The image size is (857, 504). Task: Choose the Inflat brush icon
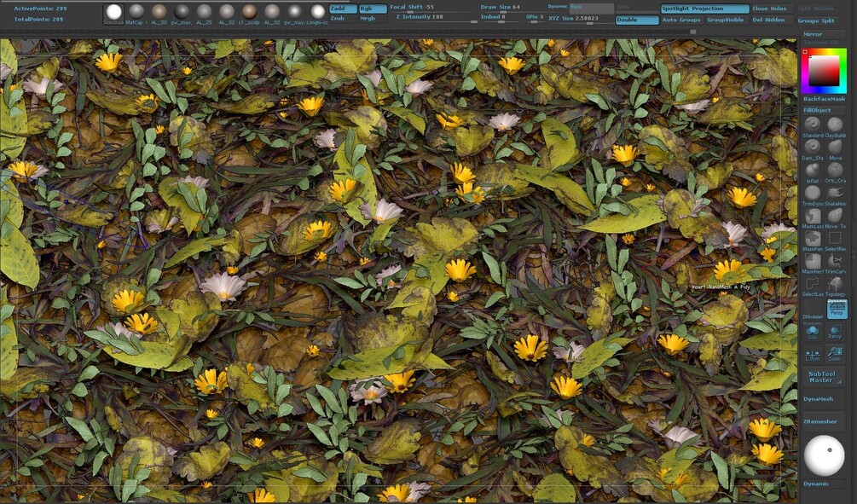click(812, 170)
